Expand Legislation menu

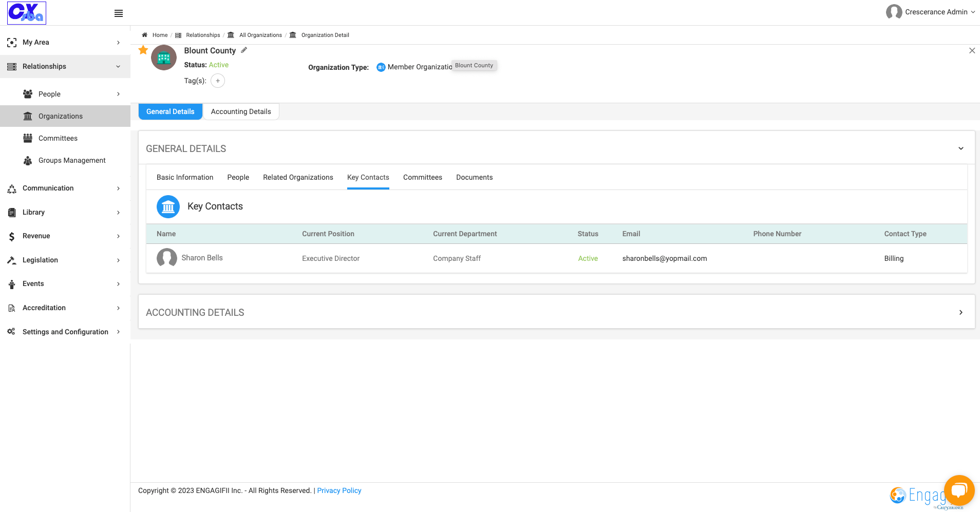click(65, 260)
